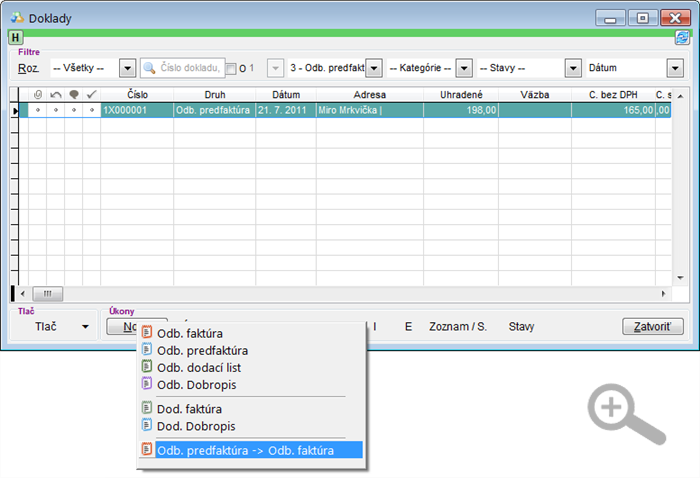The image size is (700, 478).
Task: Open the Všetky dropdown
Action: click(x=127, y=68)
